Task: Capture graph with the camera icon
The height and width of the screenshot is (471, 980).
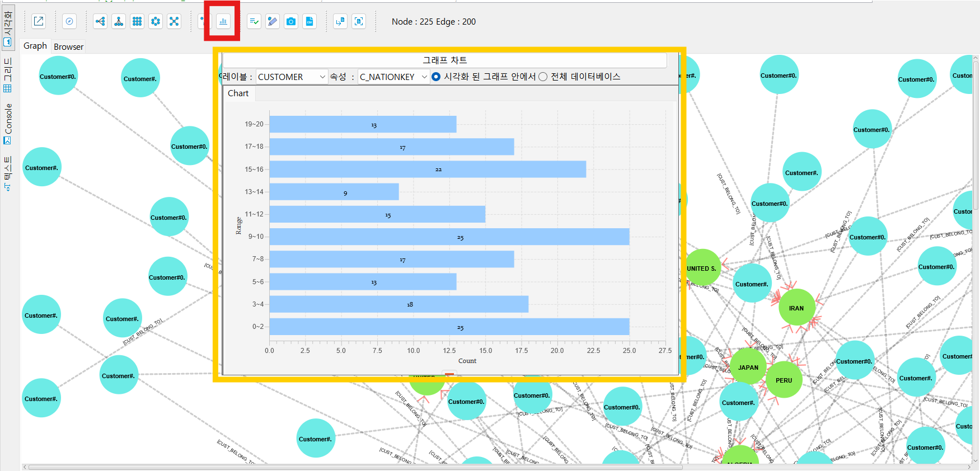Action: (x=291, y=21)
